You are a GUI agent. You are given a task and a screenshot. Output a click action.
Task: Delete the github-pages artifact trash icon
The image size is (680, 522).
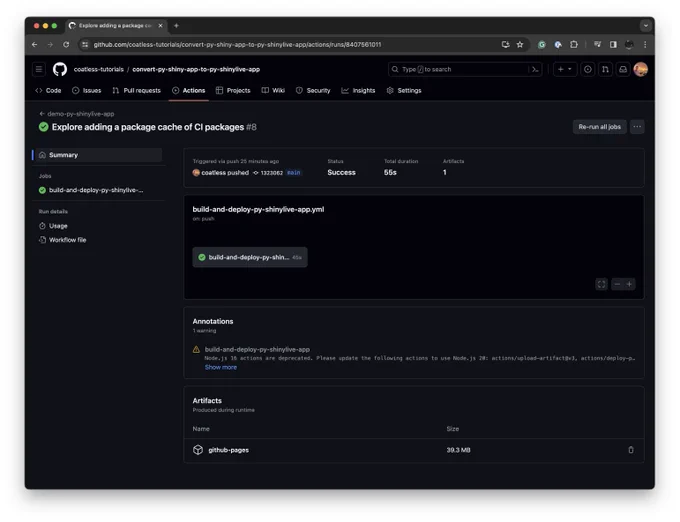(x=631, y=450)
